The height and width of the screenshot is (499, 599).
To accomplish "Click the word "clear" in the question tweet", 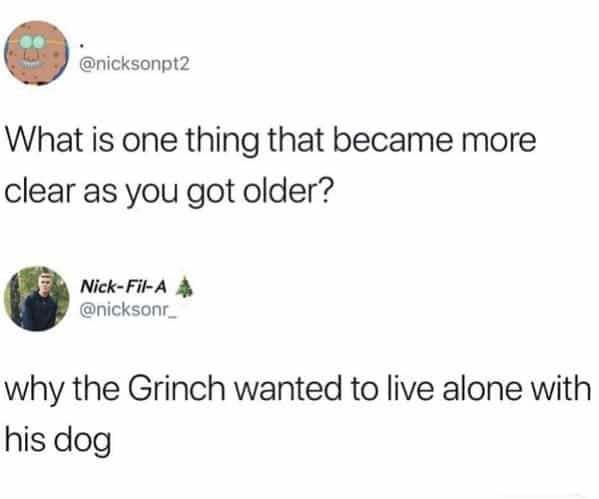I will (40, 192).
